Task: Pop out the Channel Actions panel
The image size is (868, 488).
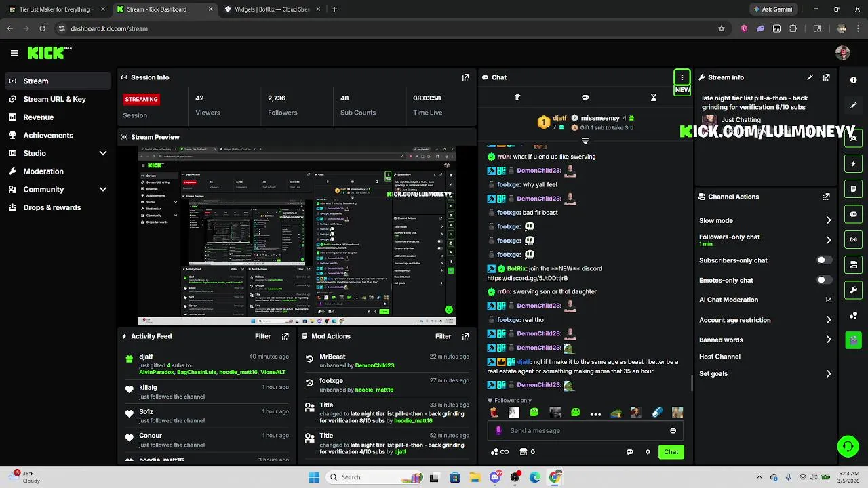Action: 826,197
